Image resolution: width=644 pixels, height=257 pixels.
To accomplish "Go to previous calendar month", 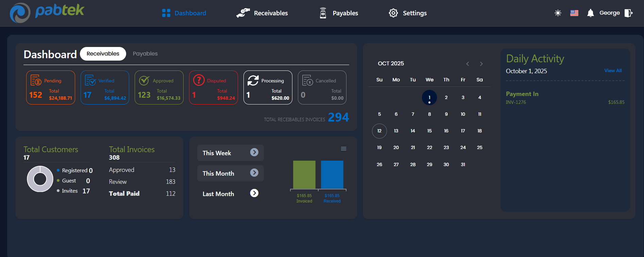I will pyautogui.click(x=468, y=64).
